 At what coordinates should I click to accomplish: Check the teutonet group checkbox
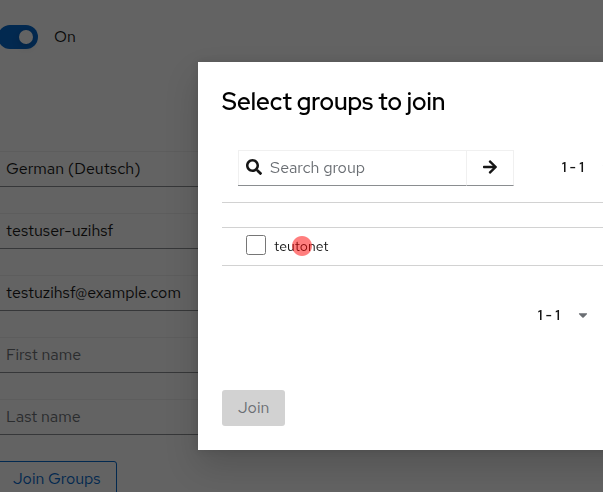(256, 246)
